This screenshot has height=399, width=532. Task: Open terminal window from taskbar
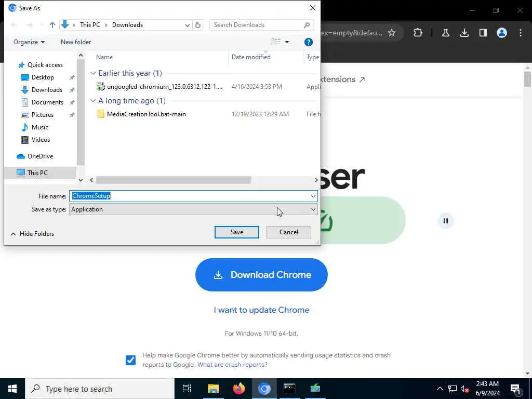(x=289, y=389)
